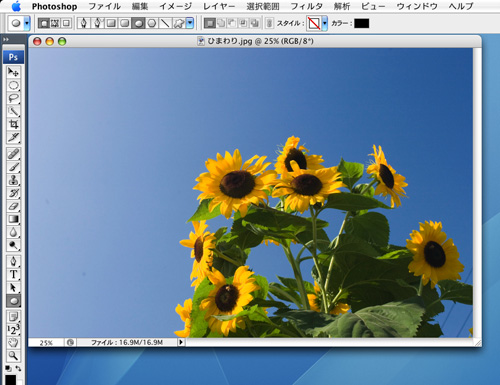Select the Path Selection arrow tool
The image size is (500, 385).
pyautogui.click(x=13, y=287)
